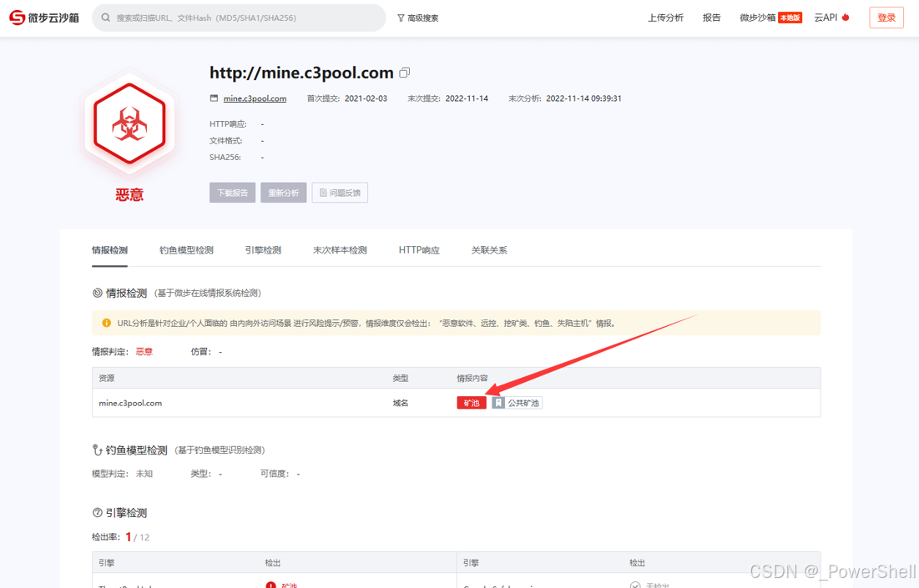Focus the URL or hash search field
The image size is (919, 588).
click(239, 18)
